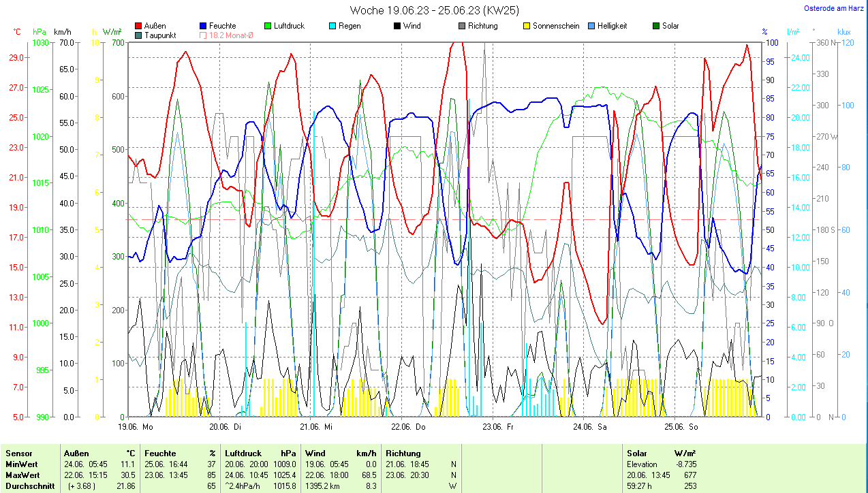Click the yellow Sonnenschein legend swatch
This screenshot has height=493, width=868.
(527, 26)
